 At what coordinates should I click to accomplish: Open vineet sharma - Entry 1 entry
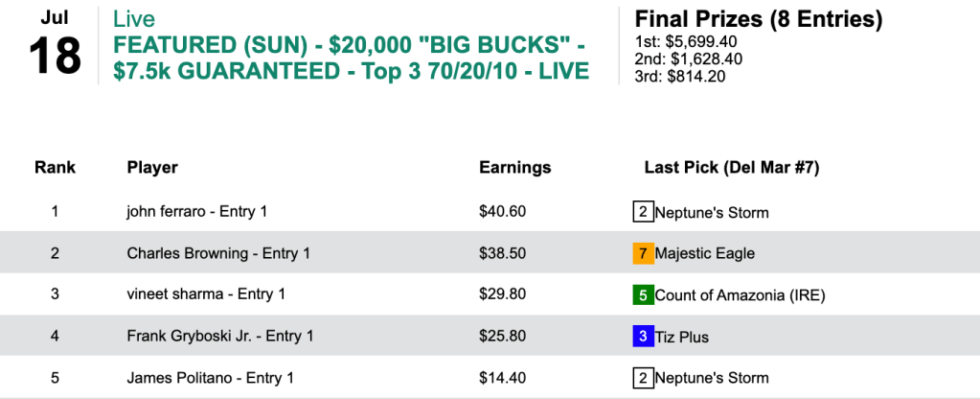206,294
